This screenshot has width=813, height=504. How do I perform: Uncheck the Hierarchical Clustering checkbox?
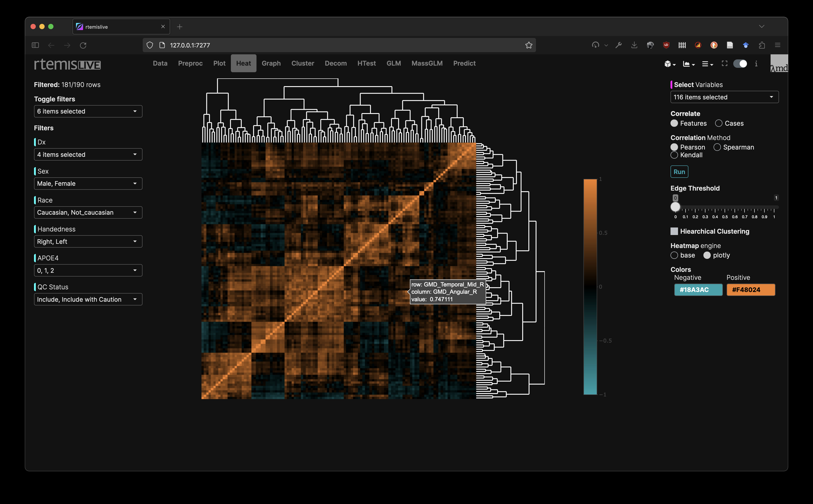(674, 231)
